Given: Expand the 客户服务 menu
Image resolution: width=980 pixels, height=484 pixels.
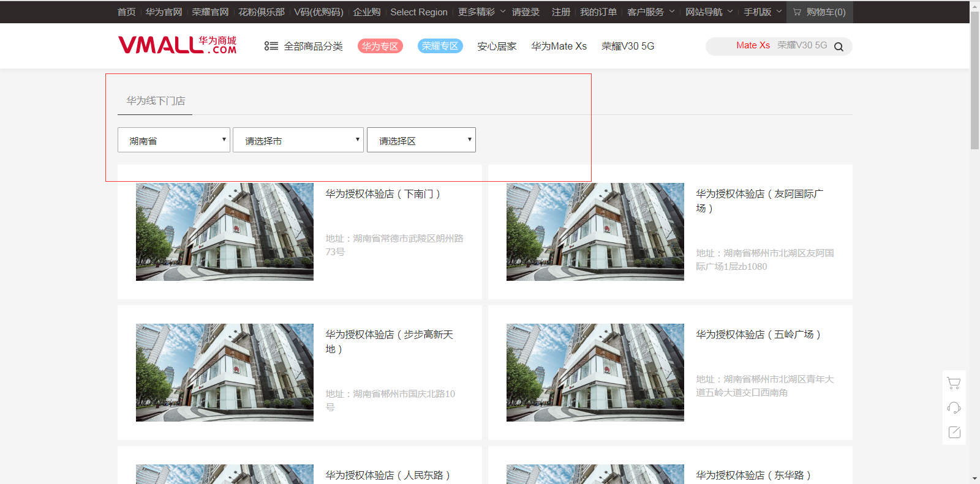Looking at the screenshot, I should click(x=651, y=12).
